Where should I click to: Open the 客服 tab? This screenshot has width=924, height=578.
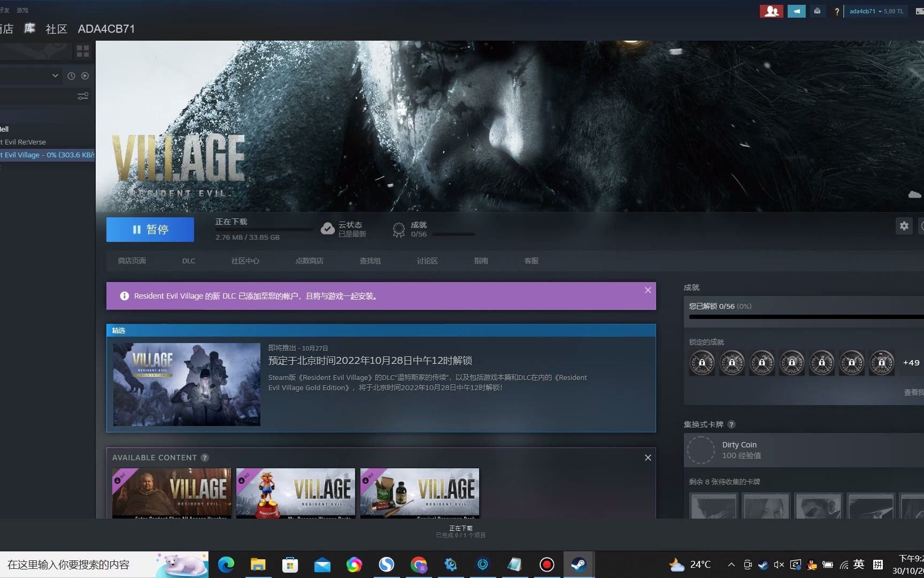click(x=532, y=261)
